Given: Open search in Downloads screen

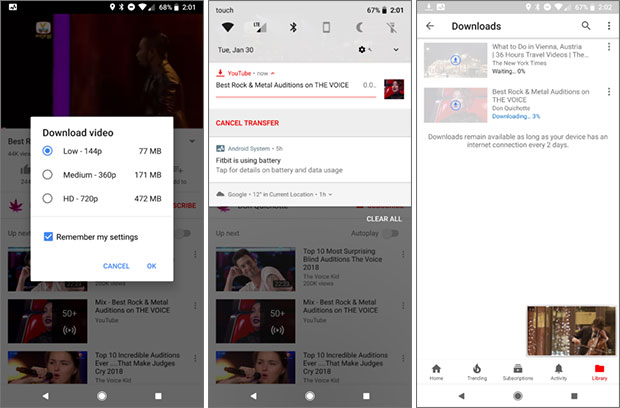Looking at the screenshot, I should click(x=586, y=26).
